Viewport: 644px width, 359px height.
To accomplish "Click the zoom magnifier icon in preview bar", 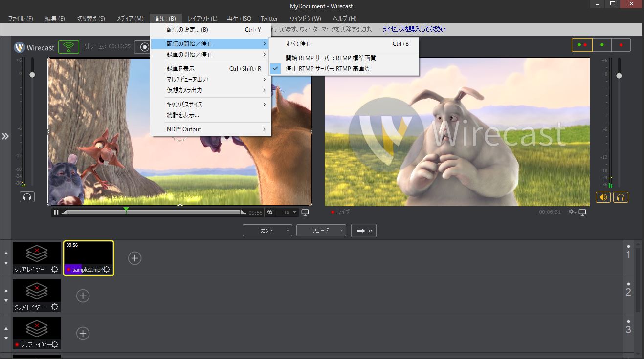I will [x=270, y=212].
